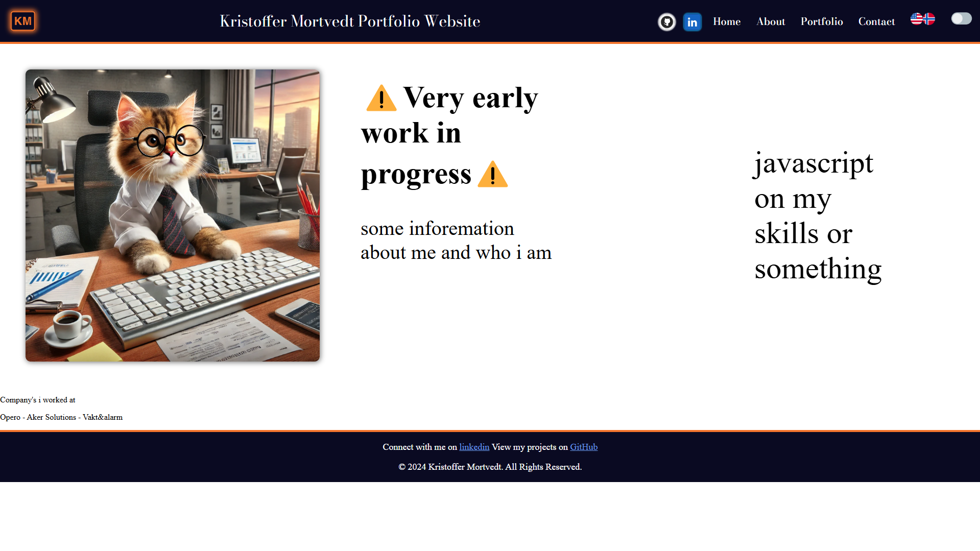980x551 pixels.
Task: Click the orange KM logo
Action: pos(23,21)
